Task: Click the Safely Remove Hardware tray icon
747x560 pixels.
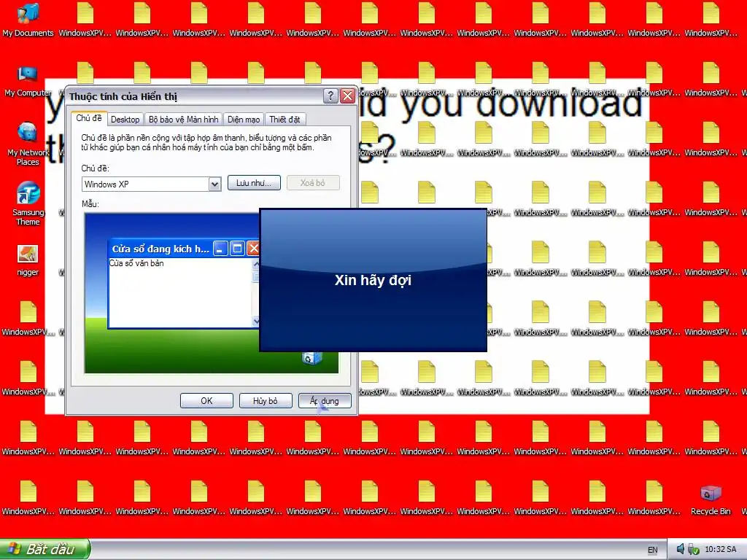Action: (693, 550)
